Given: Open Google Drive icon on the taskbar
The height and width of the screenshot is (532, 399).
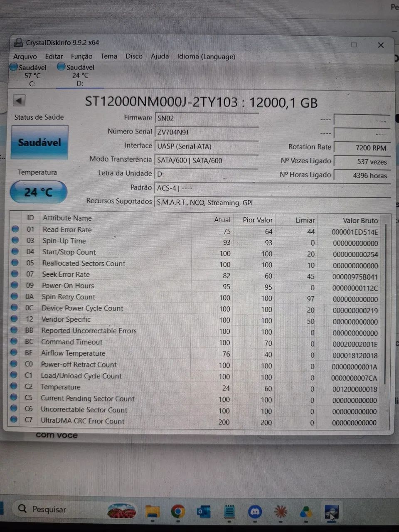Looking at the screenshot, I should pyautogui.click(x=306, y=512).
